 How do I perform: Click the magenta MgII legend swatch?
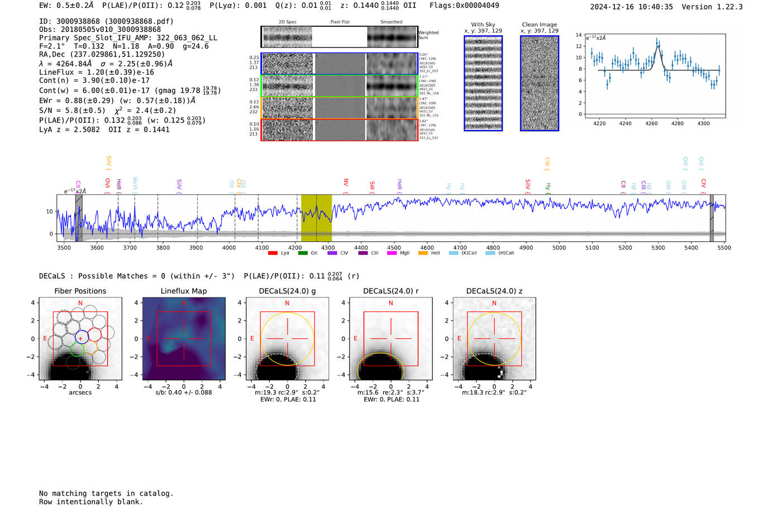(x=392, y=253)
